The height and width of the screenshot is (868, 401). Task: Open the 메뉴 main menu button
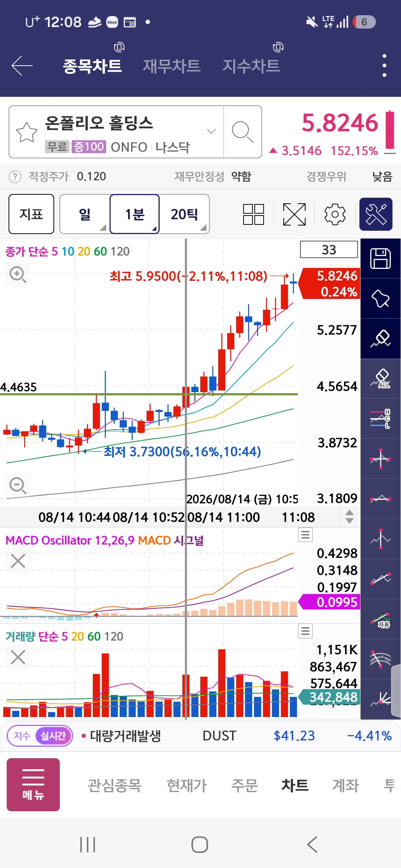33,785
